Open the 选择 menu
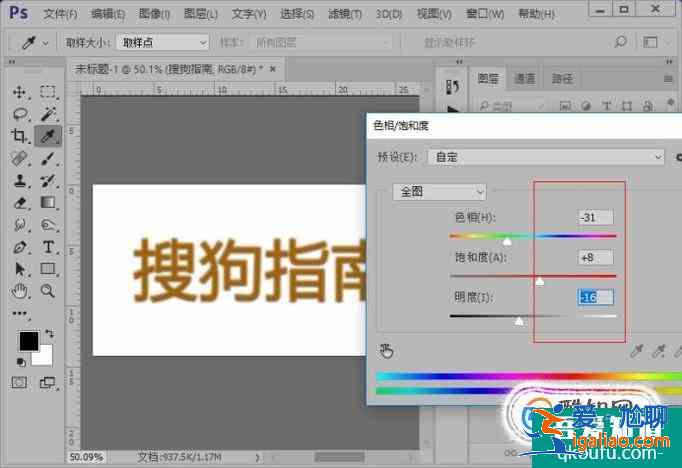 click(297, 14)
